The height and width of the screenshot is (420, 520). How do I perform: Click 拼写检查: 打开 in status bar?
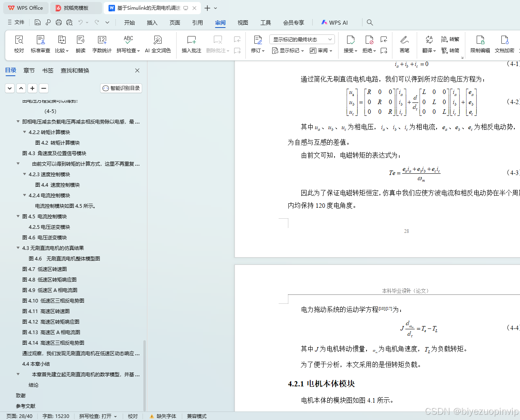[x=98, y=416]
